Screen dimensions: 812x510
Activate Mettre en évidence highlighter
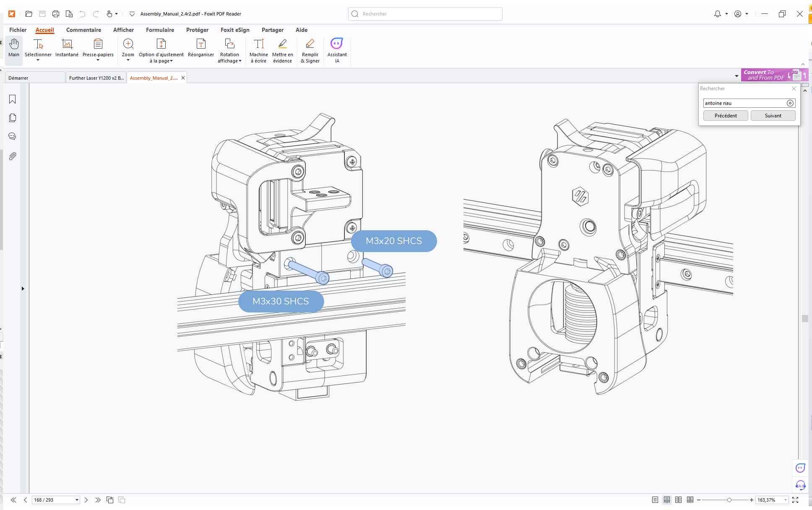pos(283,50)
